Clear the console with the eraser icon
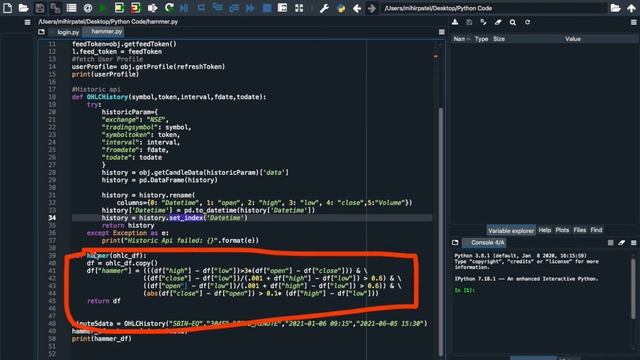 click(x=622, y=242)
